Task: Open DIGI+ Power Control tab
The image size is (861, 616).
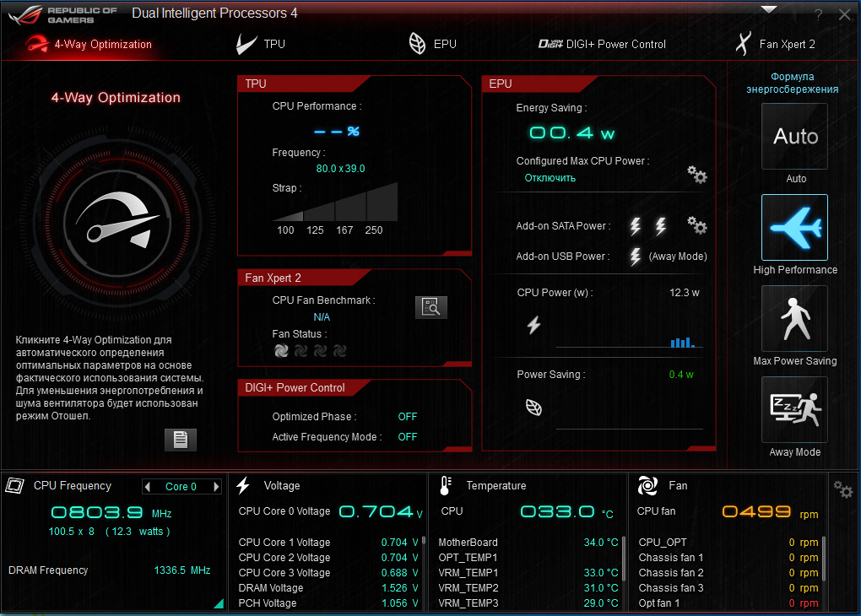Action: click(602, 44)
